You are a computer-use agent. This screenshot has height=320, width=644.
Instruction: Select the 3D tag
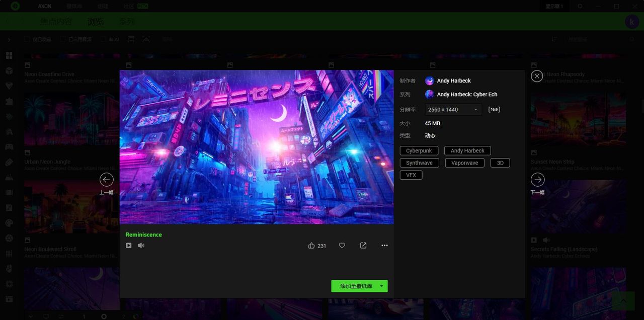pyautogui.click(x=500, y=163)
